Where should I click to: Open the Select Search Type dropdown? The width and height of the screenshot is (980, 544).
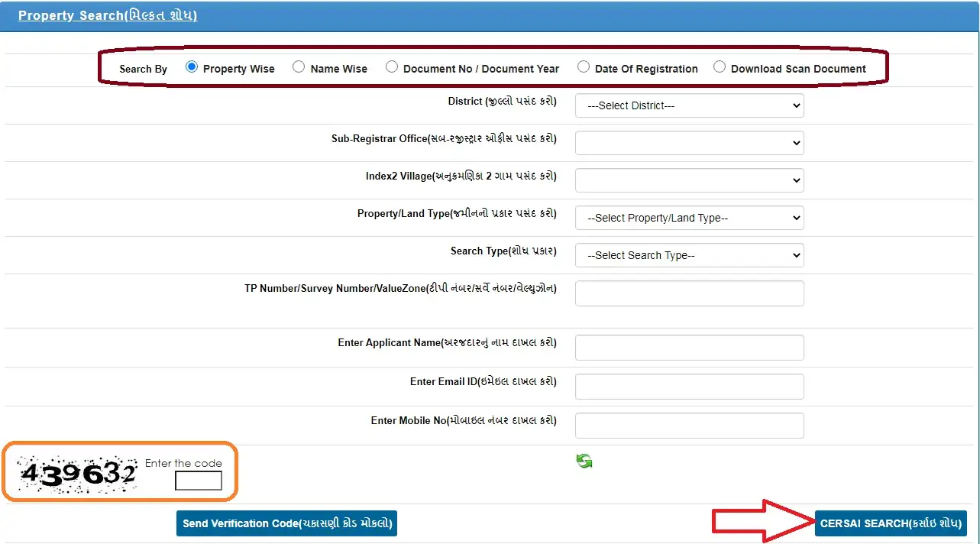tap(689, 255)
